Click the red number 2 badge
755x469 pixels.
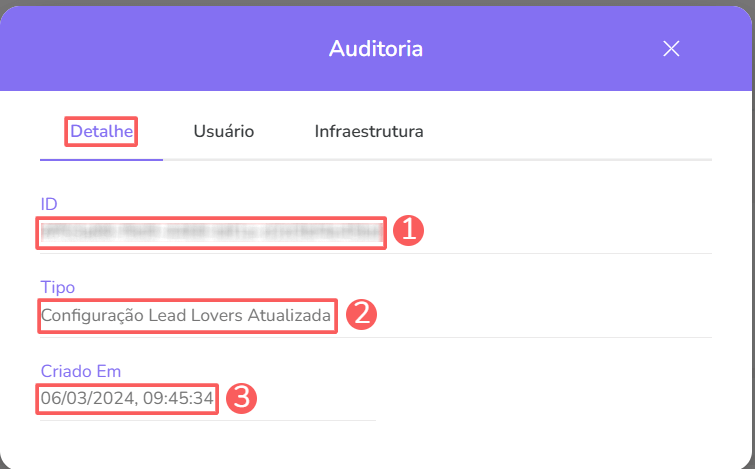361,315
